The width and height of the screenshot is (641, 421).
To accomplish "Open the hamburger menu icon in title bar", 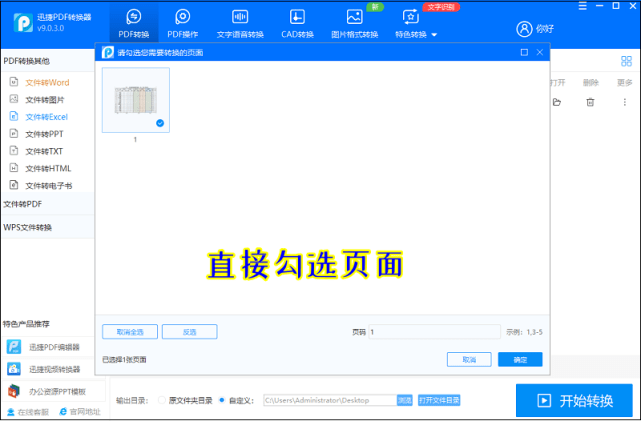I will (583, 6).
